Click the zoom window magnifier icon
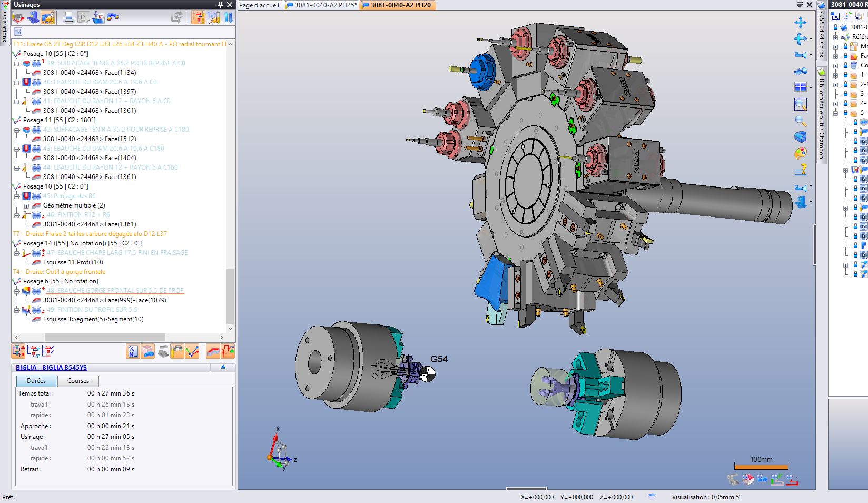The image size is (868, 503). (800, 104)
